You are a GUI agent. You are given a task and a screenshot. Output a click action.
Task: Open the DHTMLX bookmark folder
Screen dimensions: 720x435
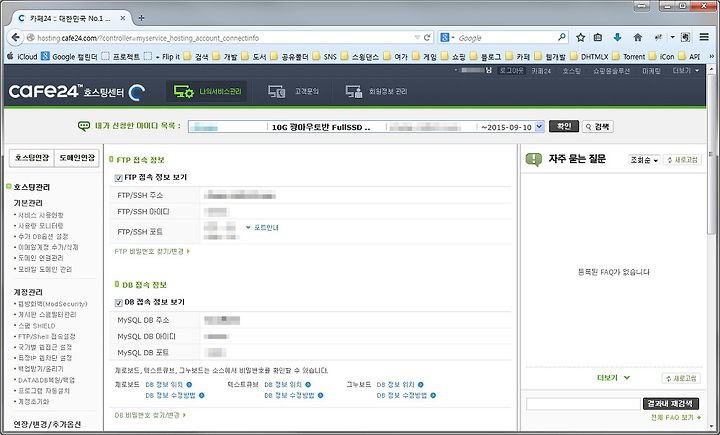[589, 56]
